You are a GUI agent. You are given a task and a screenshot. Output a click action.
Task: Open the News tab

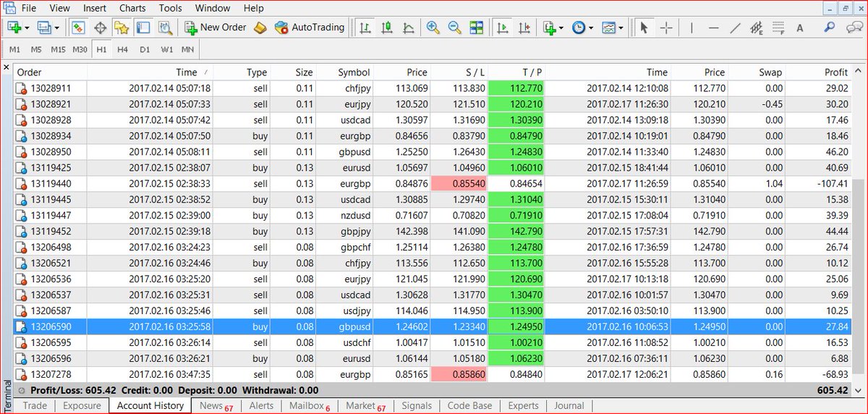216,405
